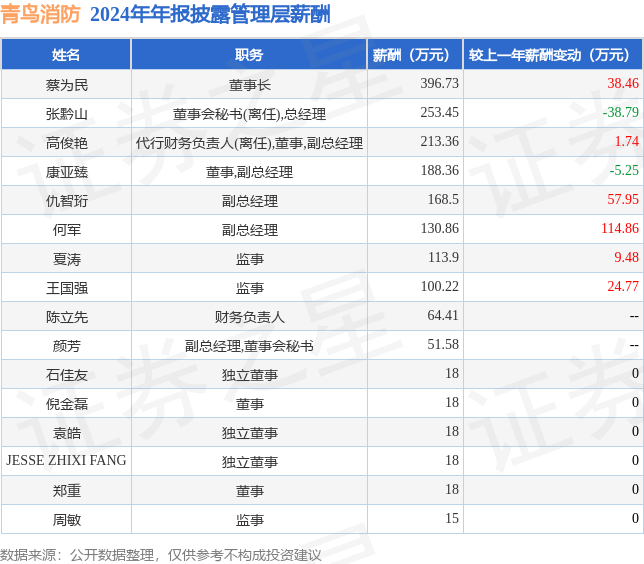The image size is (644, 564).
Task: Click salary value 130.86
Action: [439, 228]
